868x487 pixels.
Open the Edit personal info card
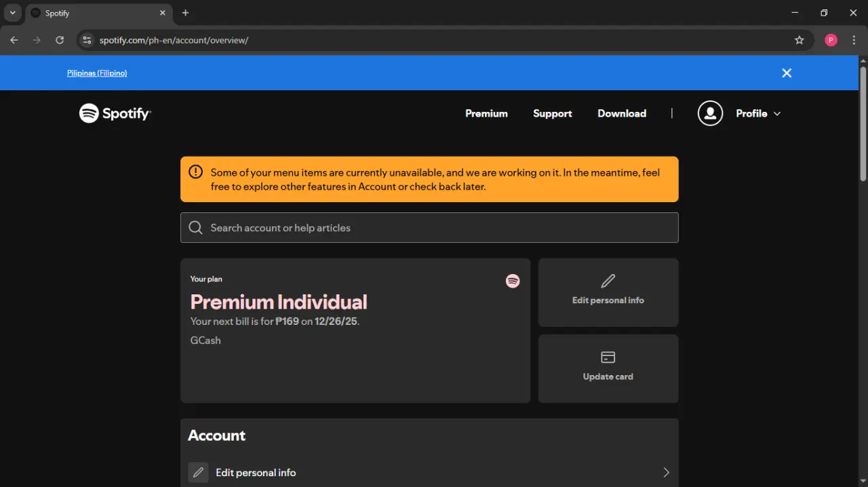pyautogui.click(x=608, y=292)
